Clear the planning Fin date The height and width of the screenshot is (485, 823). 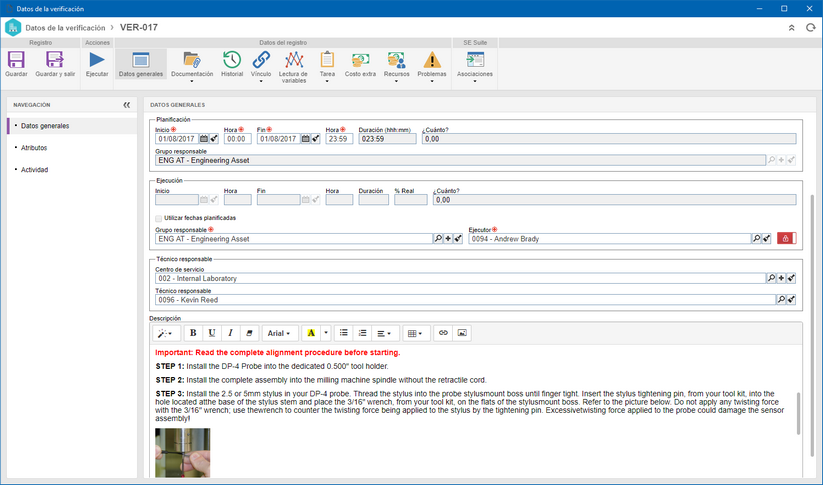tap(315, 139)
